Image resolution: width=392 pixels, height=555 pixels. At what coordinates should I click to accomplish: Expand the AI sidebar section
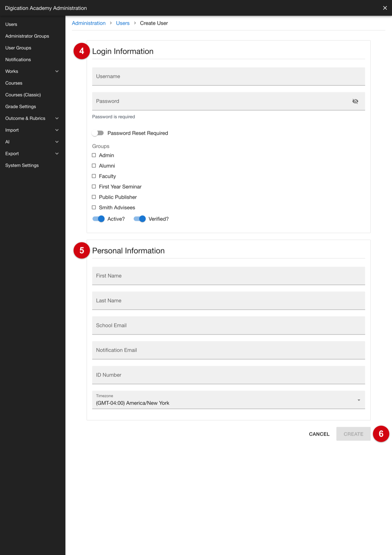pos(32,142)
